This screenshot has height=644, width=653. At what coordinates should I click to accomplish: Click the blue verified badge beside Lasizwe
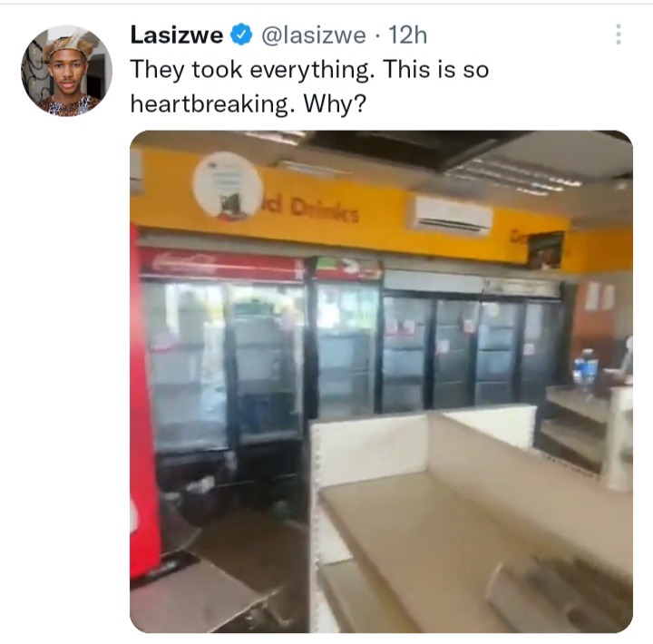[x=241, y=34]
